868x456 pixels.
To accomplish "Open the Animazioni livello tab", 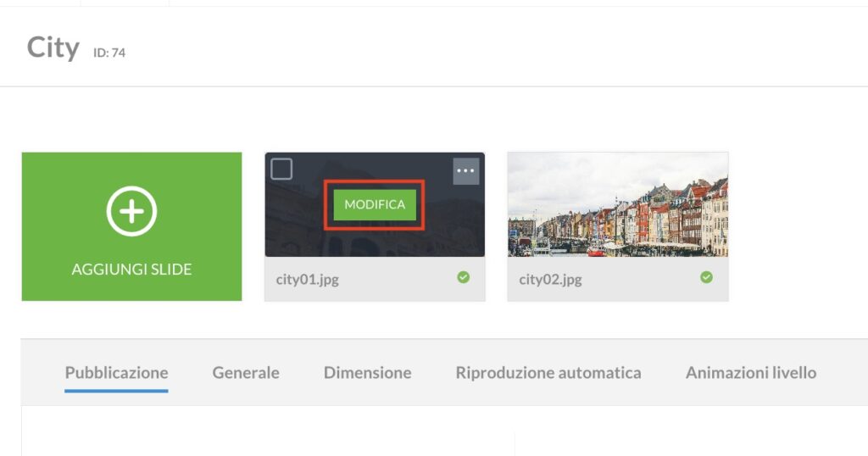I will point(751,372).
